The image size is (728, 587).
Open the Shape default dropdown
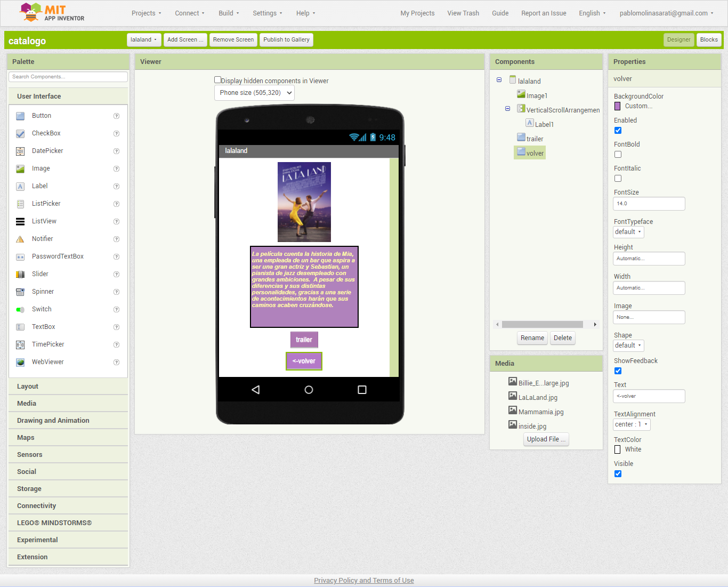click(628, 345)
